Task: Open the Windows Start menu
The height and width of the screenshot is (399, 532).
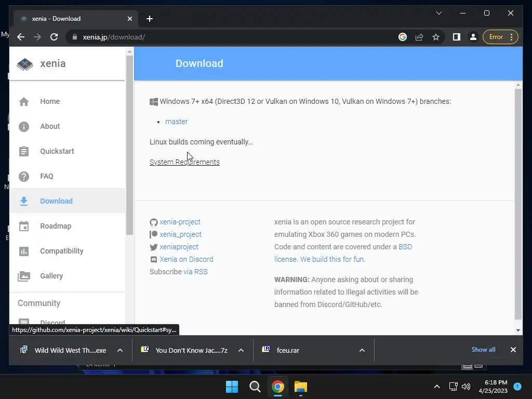Action: click(232, 387)
